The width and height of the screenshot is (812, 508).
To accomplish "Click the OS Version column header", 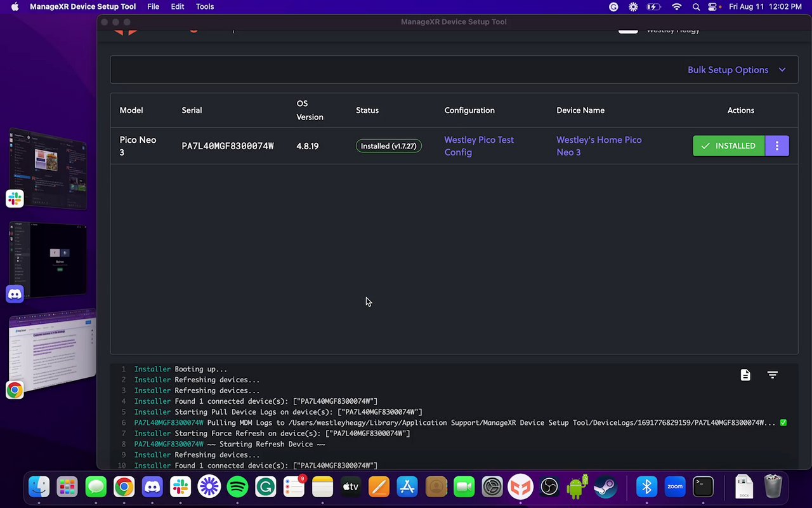I will tap(310, 110).
